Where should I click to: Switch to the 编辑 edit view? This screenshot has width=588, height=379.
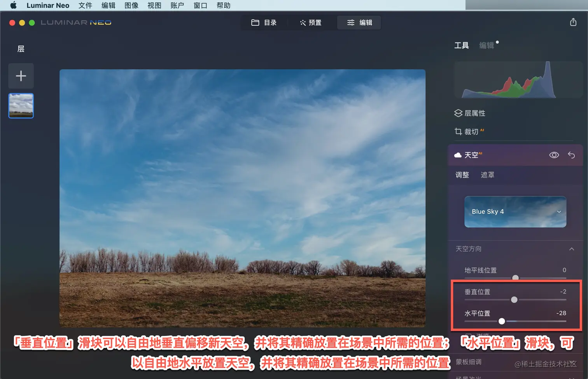[359, 23]
